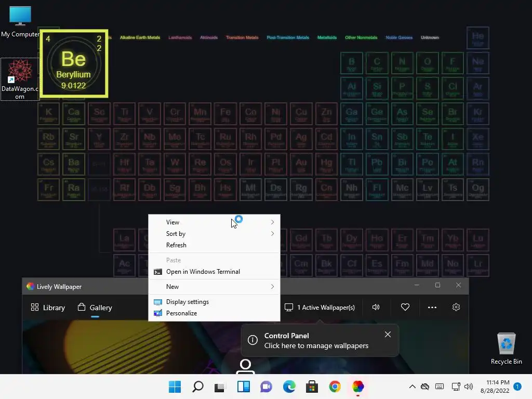Switch to the Gallery tab in Lively
Screen dimensions: 532x399
tap(95, 308)
